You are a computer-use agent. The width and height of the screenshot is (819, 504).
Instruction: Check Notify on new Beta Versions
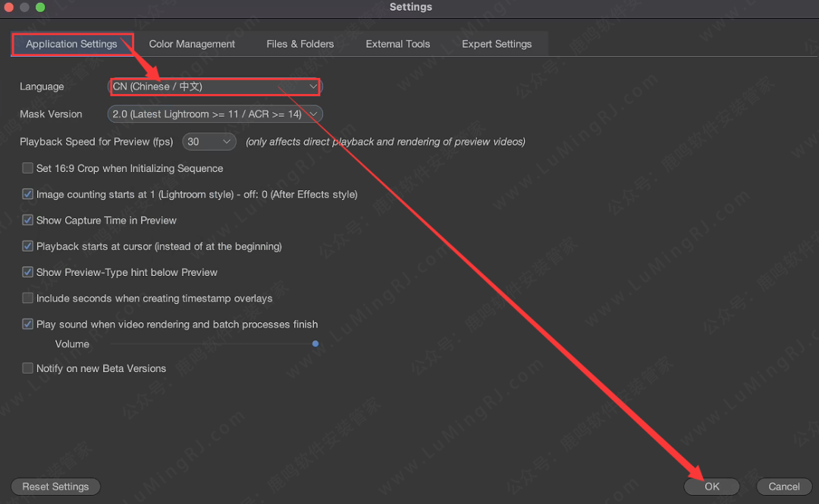coord(28,368)
